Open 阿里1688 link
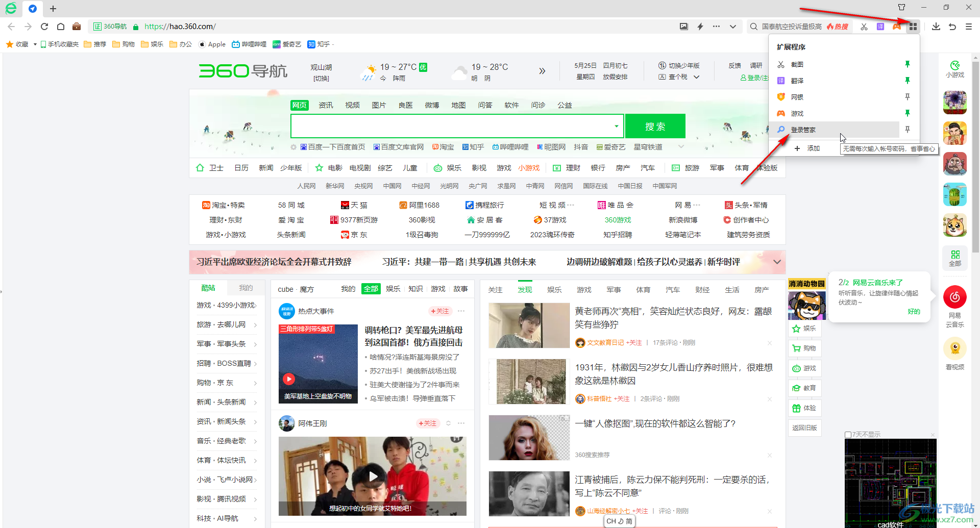 click(420, 205)
